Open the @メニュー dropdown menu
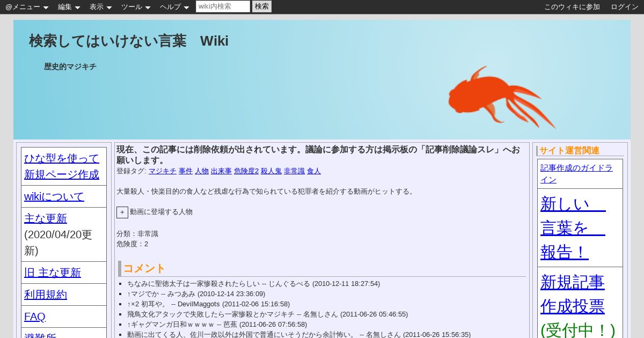This screenshot has width=644, height=338. (x=27, y=7)
